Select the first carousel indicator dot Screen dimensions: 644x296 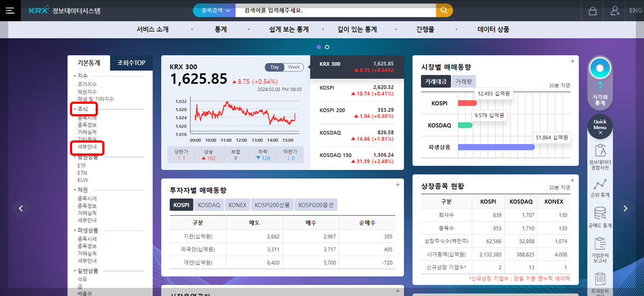point(319,47)
